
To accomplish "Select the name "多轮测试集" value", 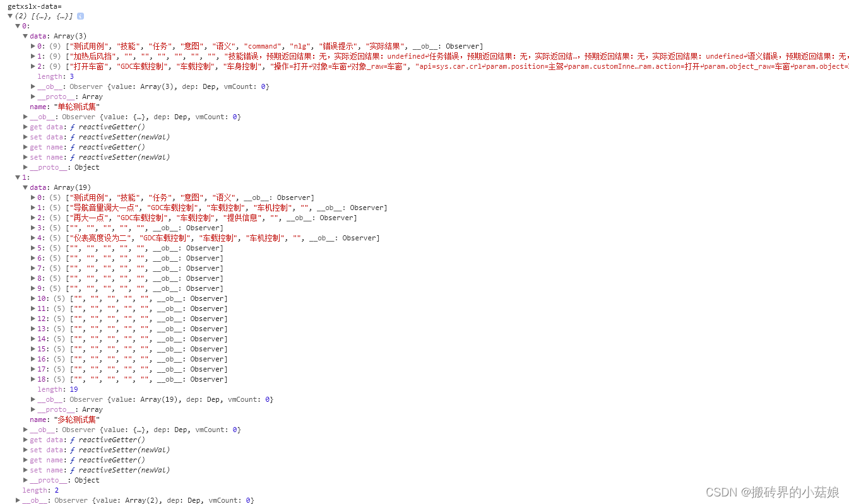I will pos(76,419).
